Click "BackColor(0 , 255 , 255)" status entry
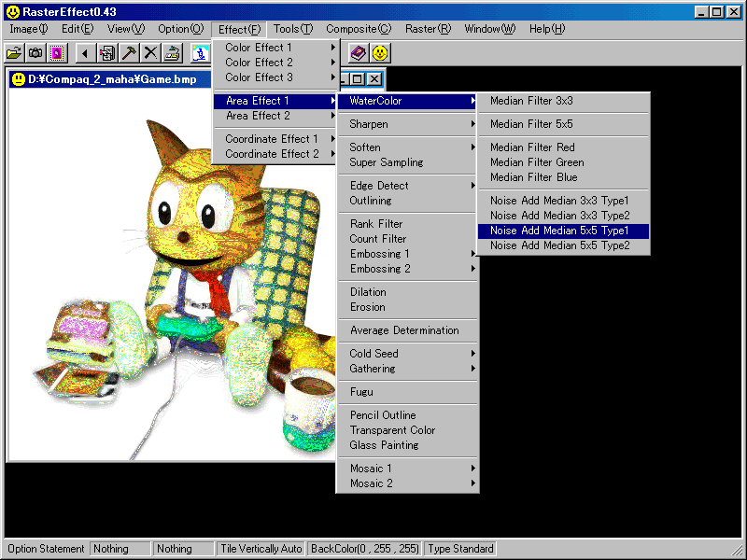The image size is (747, 560). (x=365, y=549)
